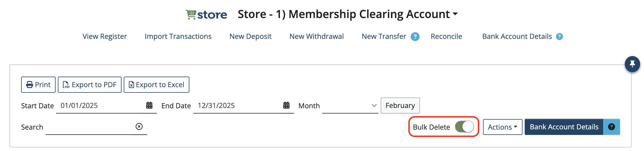Select New Deposit in navigation

point(250,36)
